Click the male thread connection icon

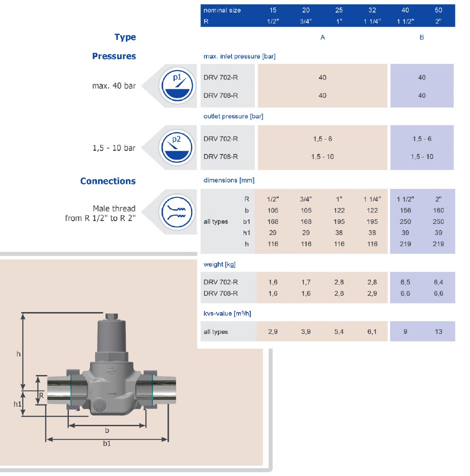tap(177, 212)
